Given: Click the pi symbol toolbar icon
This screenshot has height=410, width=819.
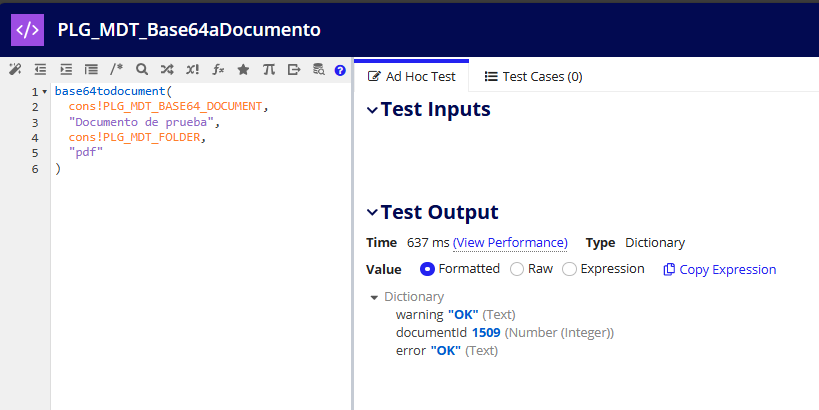Looking at the screenshot, I should point(268,70).
